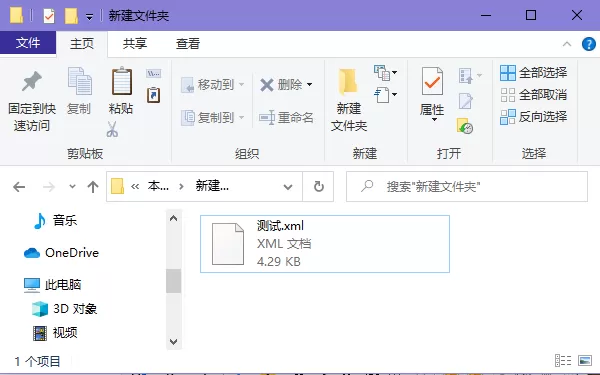
Task: Collapse the ribbon with the up chevron
Action: click(x=567, y=44)
